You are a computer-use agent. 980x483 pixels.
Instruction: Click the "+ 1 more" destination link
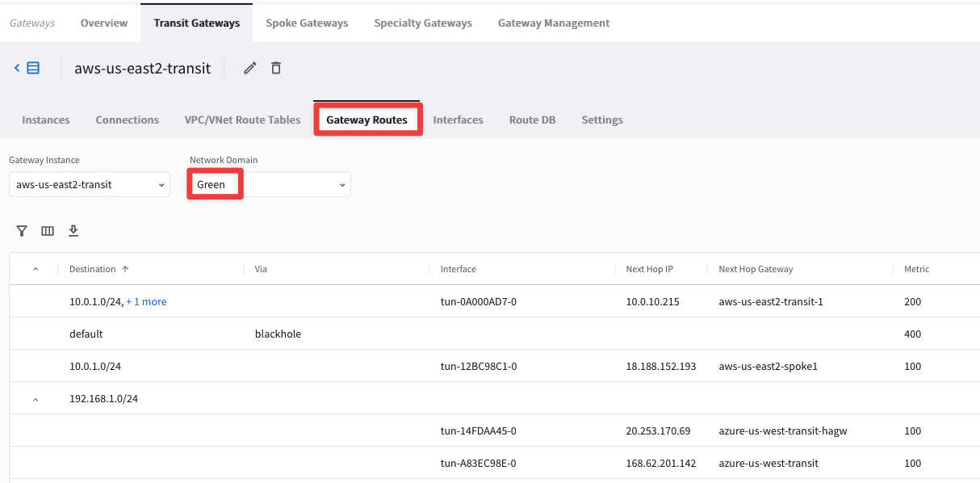pos(146,301)
